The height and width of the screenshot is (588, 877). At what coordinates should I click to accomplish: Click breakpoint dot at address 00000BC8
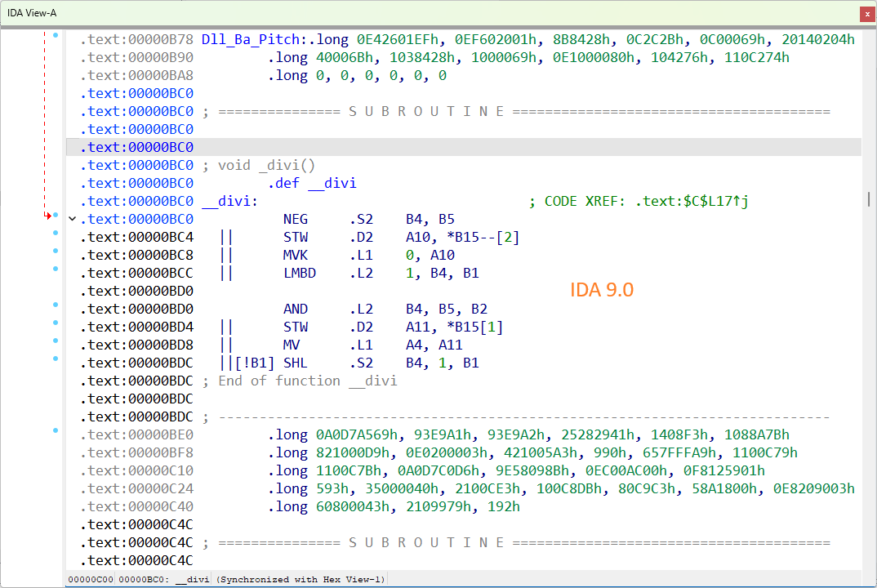click(56, 251)
